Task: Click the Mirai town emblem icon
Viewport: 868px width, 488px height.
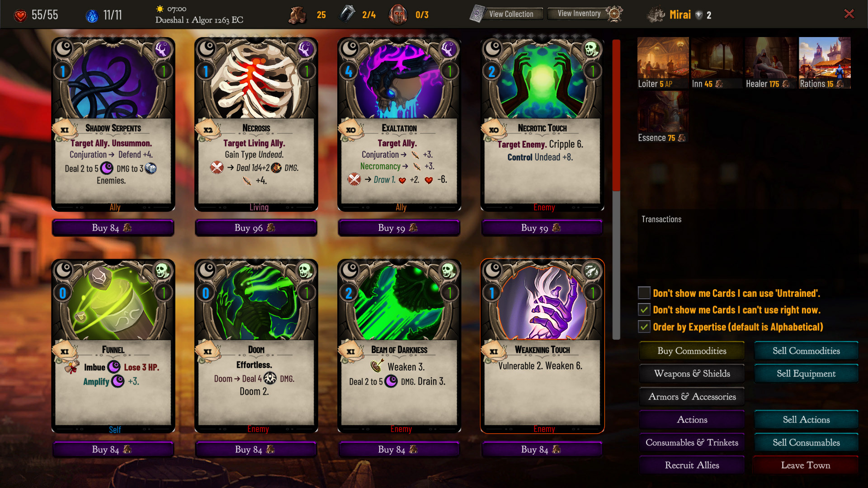Action: 656,15
